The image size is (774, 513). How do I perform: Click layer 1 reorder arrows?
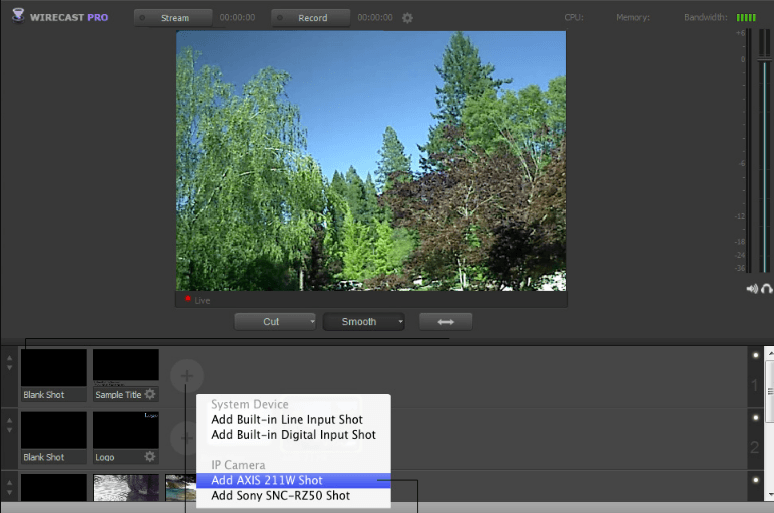[x=9, y=362]
